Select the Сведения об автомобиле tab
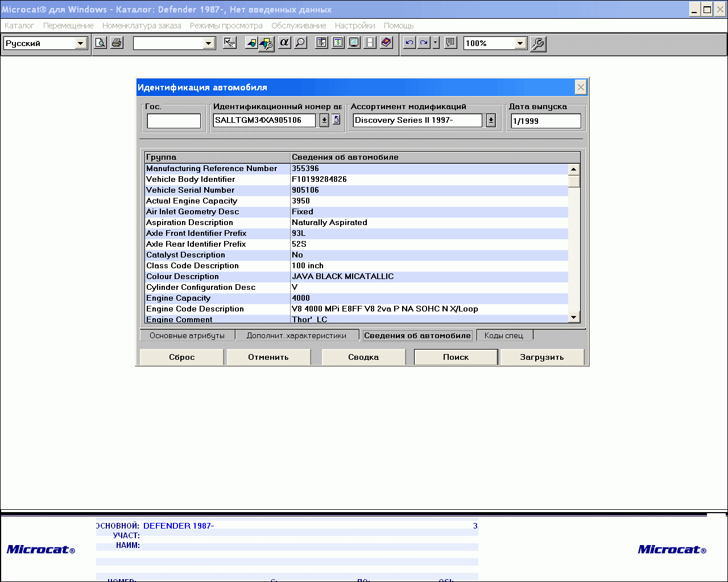The image size is (728, 582). tap(417, 335)
